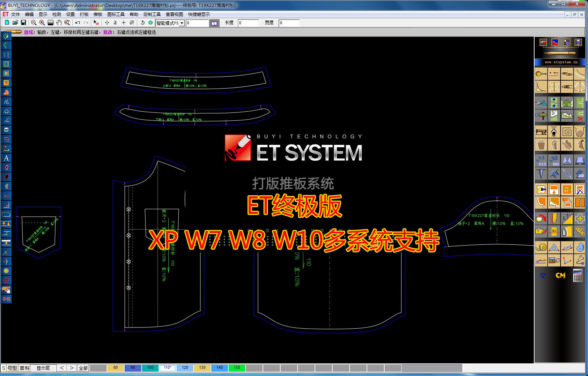Select the triangle measure tool icon
Screen dimensions: 588x376
click(554, 247)
